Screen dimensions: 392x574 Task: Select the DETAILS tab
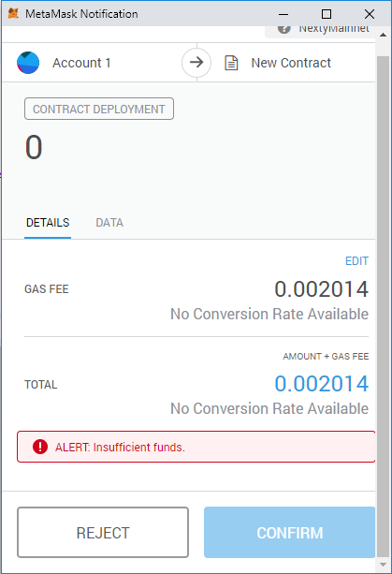[x=48, y=223]
